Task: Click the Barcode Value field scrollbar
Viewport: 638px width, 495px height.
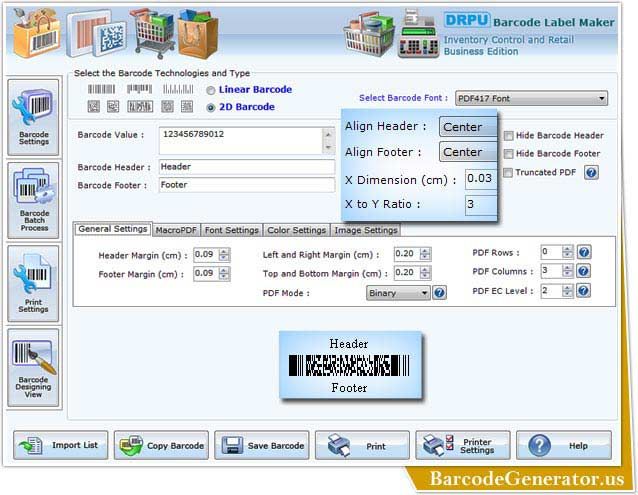Action: coord(328,141)
